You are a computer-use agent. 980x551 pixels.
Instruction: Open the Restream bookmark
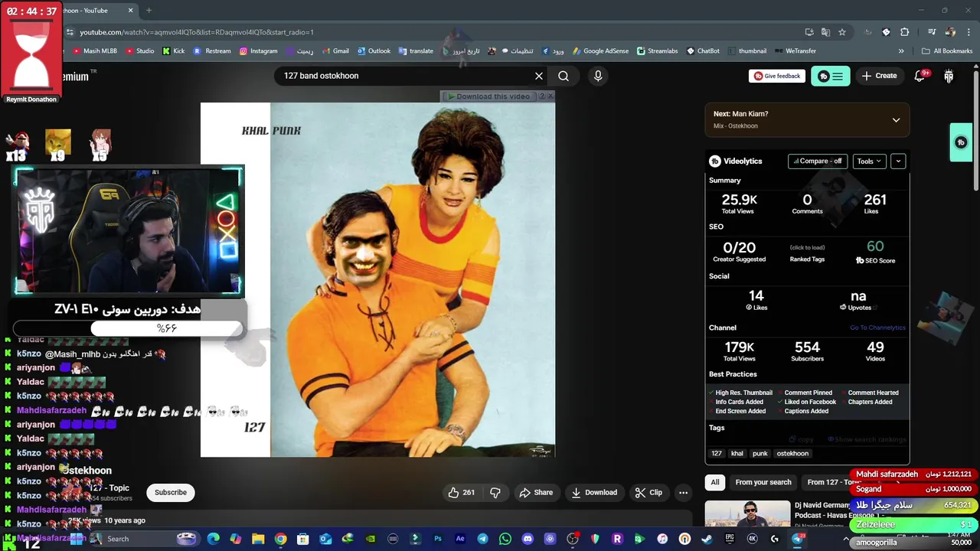coord(212,51)
